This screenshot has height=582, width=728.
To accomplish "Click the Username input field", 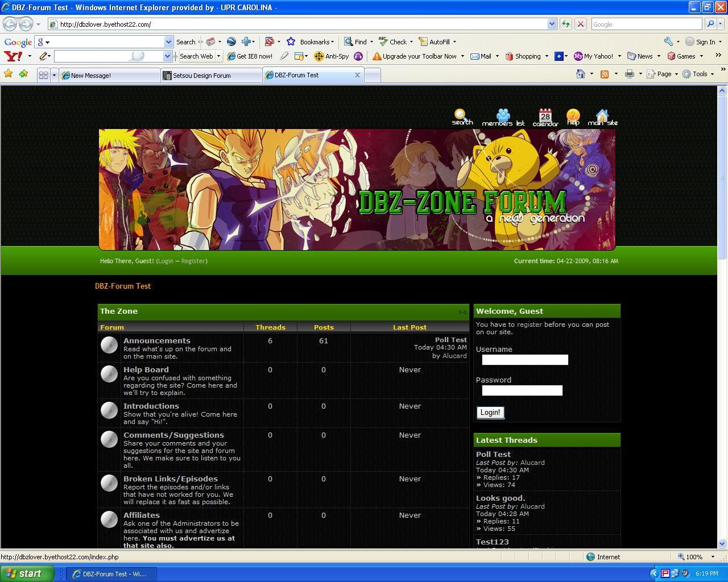I will pyautogui.click(x=525, y=360).
